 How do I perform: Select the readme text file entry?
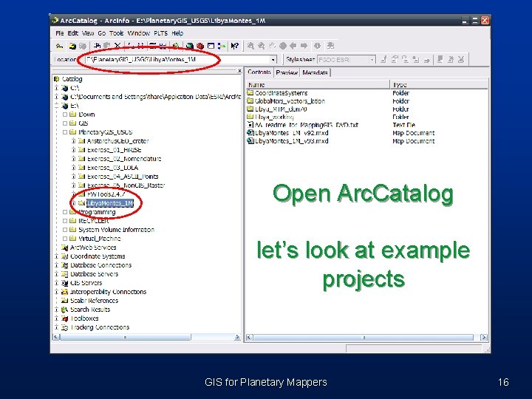click(x=307, y=125)
